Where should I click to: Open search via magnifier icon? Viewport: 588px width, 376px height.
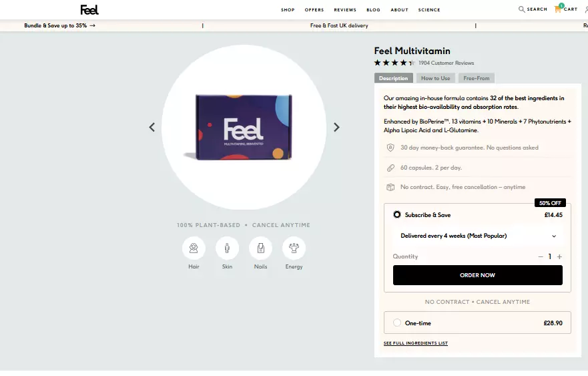[x=521, y=9]
